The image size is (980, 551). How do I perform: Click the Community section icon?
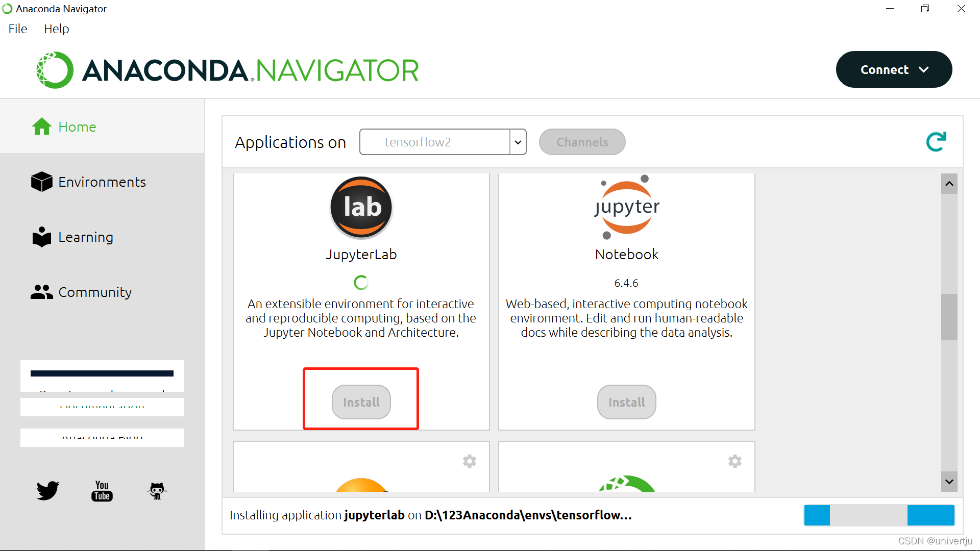(41, 292)
